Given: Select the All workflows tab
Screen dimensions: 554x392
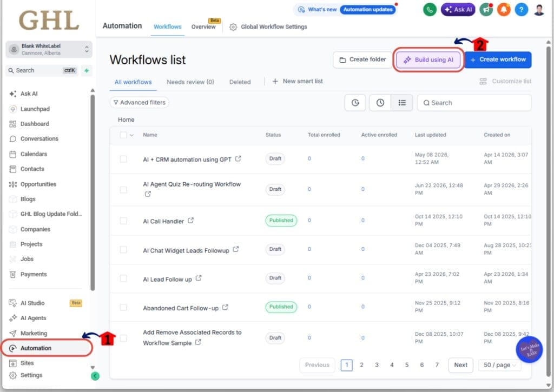Looking at the screenshot, I should (133, 82).
